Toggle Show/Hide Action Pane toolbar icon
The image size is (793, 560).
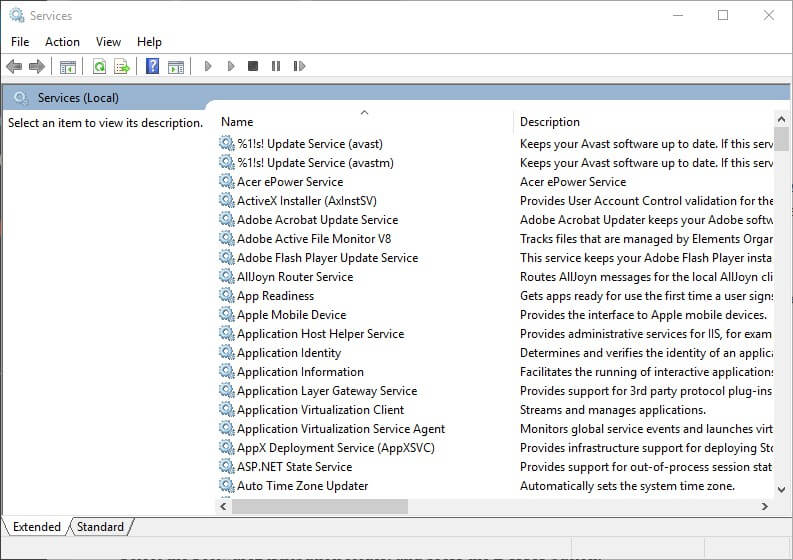175,66
